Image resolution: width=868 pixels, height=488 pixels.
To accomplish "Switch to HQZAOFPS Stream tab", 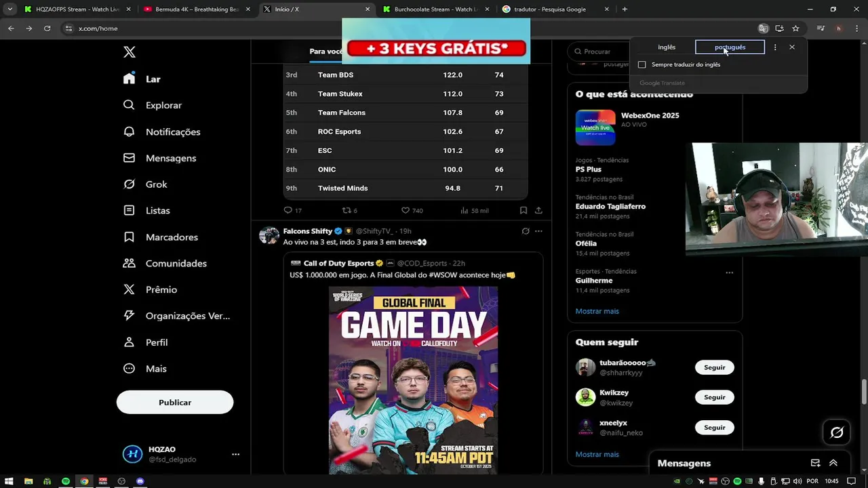I will coord(75,9).
